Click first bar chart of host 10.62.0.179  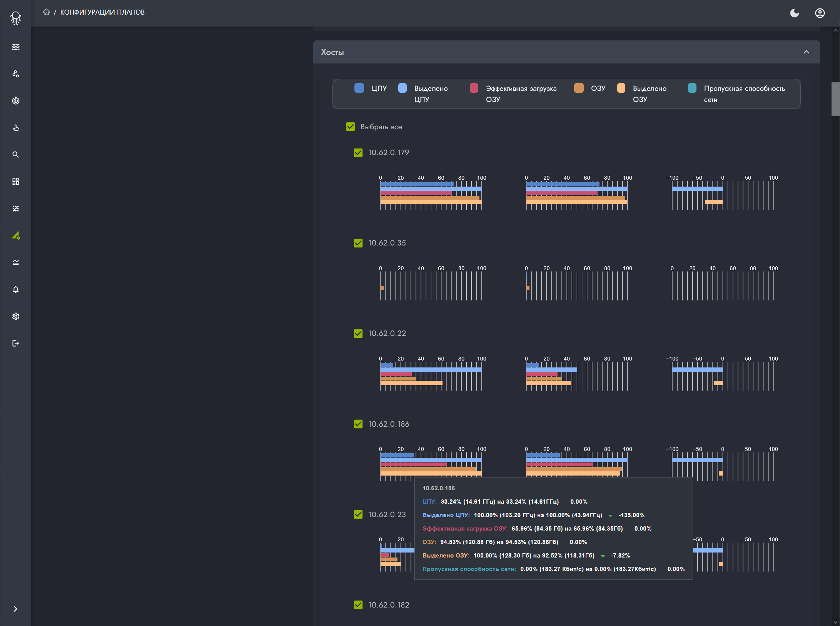coord(431,193)
